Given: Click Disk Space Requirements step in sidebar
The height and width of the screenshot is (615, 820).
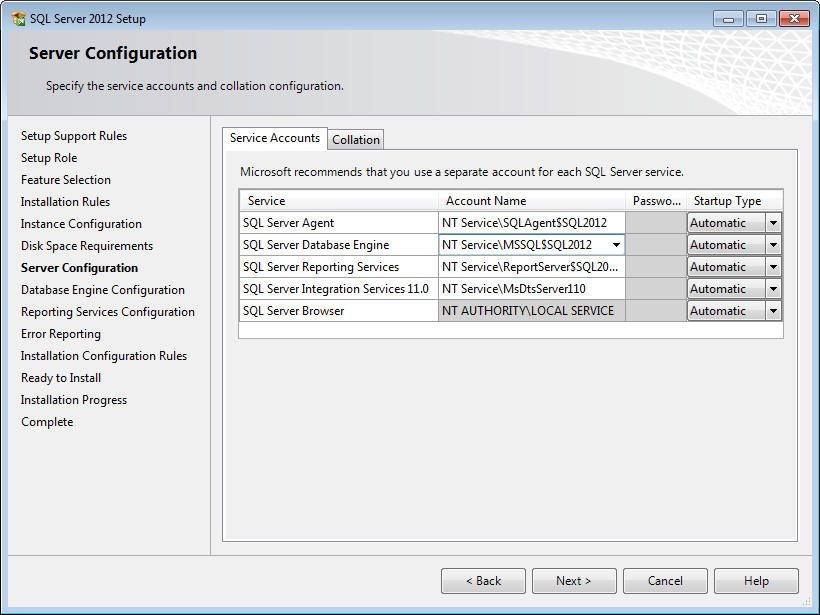Looking at the screenshot, I should pos(87,246).
